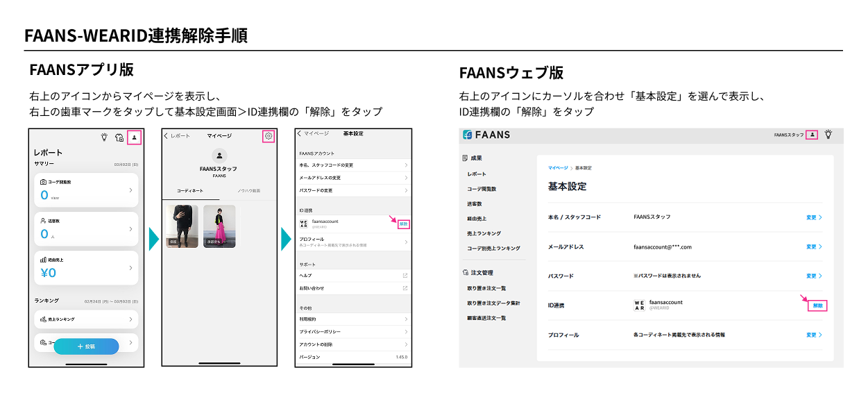Go back to レポート from マイページ
This screenshot has height=418, width=868.
(x=177, y=136)
